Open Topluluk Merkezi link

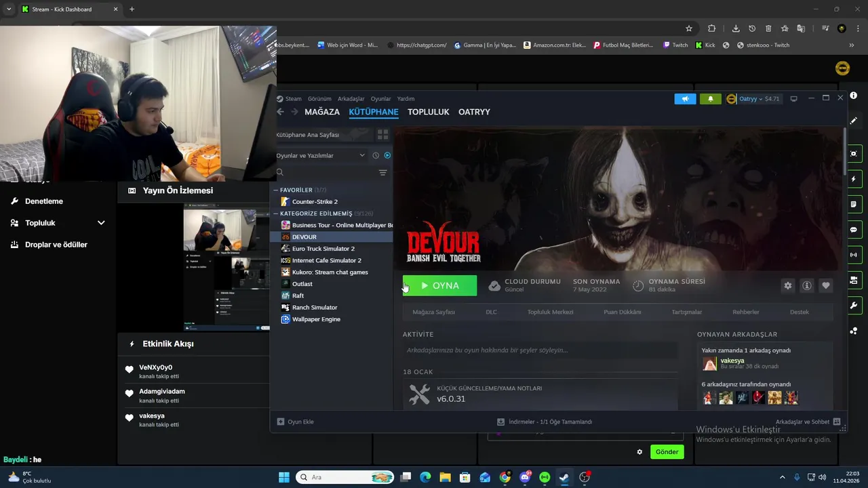pyautogui.click(x=551, y=312)
